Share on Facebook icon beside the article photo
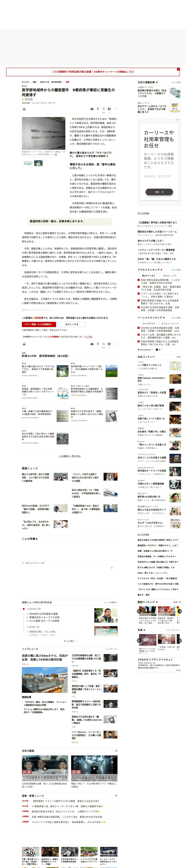186x868 pixels. [98, 109]
